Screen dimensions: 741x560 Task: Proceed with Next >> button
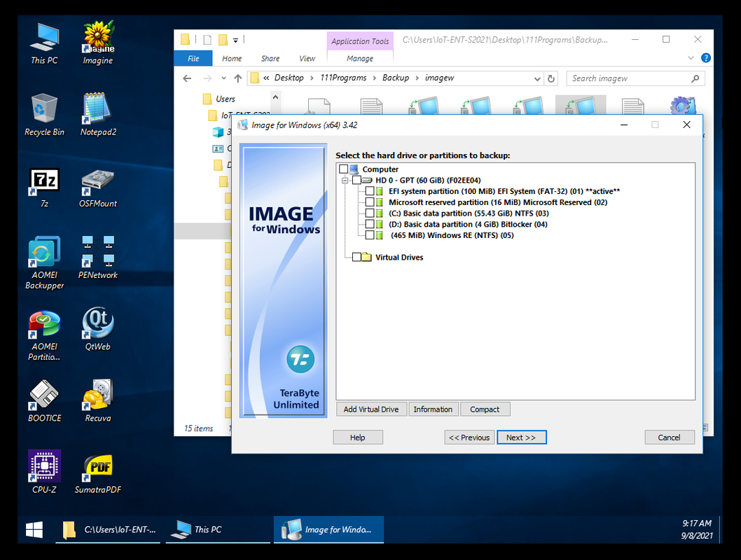click(521, 437)
